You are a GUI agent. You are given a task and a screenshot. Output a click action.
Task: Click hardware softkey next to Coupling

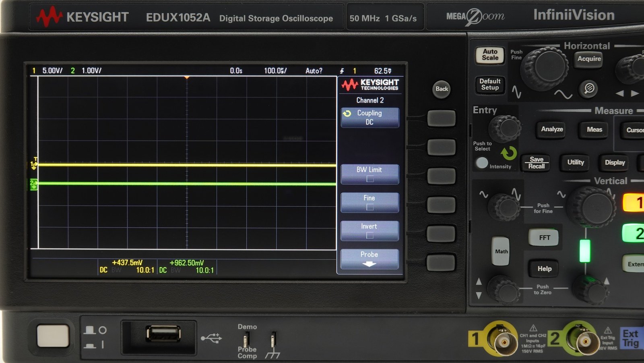(x=441, y=118)
